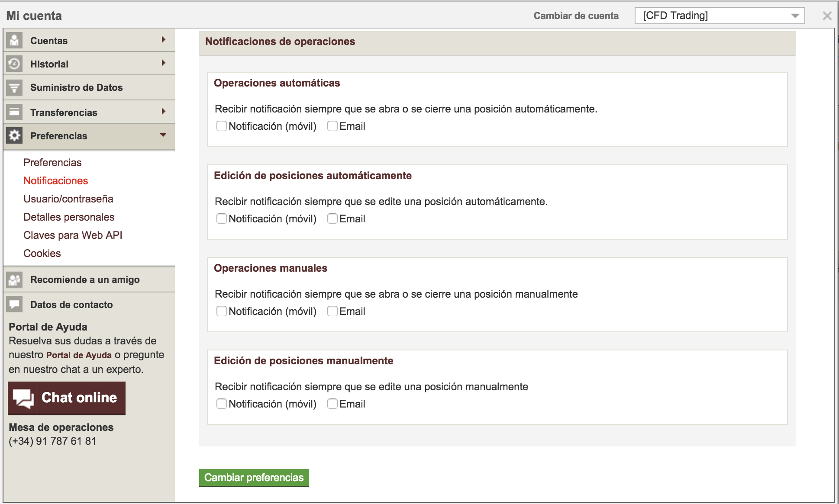Open Usuario/contraseña submenu item
The width and height of the screenshot is (839, 504).
tap(68, 199)
